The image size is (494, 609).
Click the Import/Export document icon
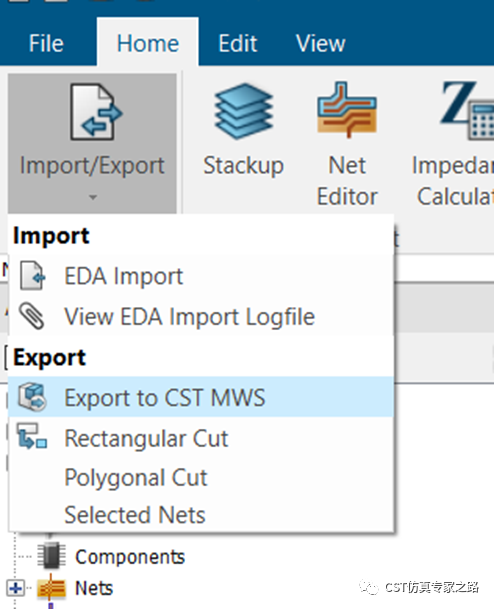click(96, 112)
